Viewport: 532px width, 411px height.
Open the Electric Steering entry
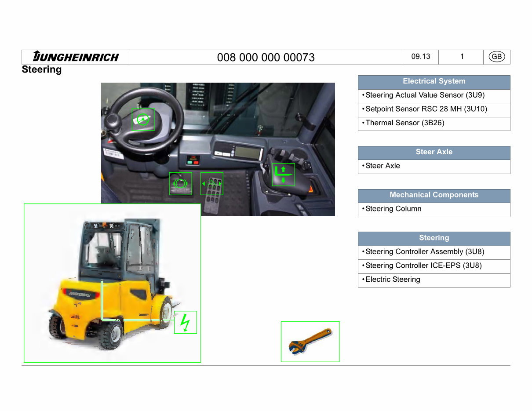[x=434, y=280]
